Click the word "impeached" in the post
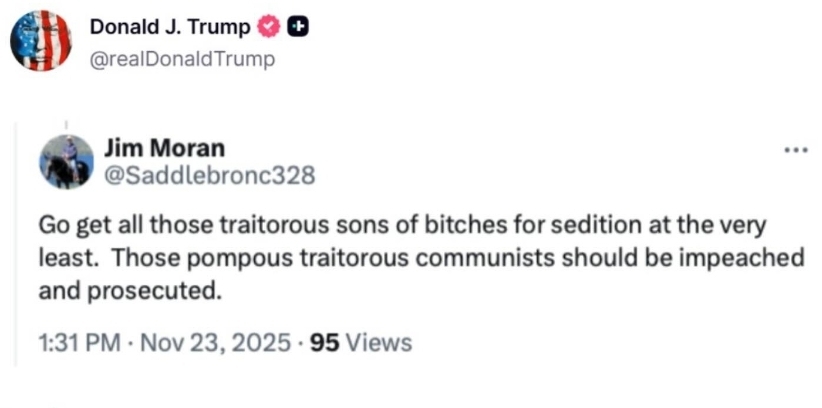 [x=748, y=258]
